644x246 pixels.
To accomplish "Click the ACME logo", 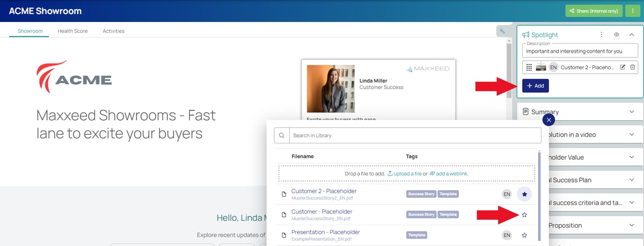I will 74,77.
